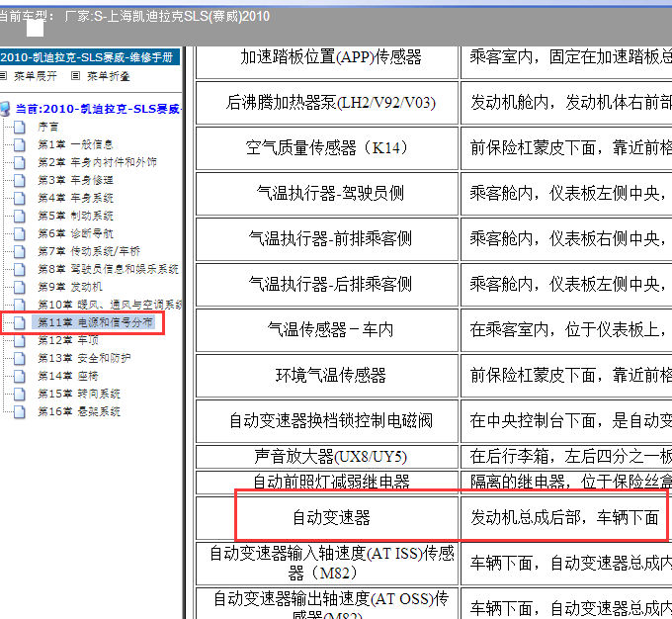
Task: Click the page icon beside 第9章 发动机
Action: 20,287
